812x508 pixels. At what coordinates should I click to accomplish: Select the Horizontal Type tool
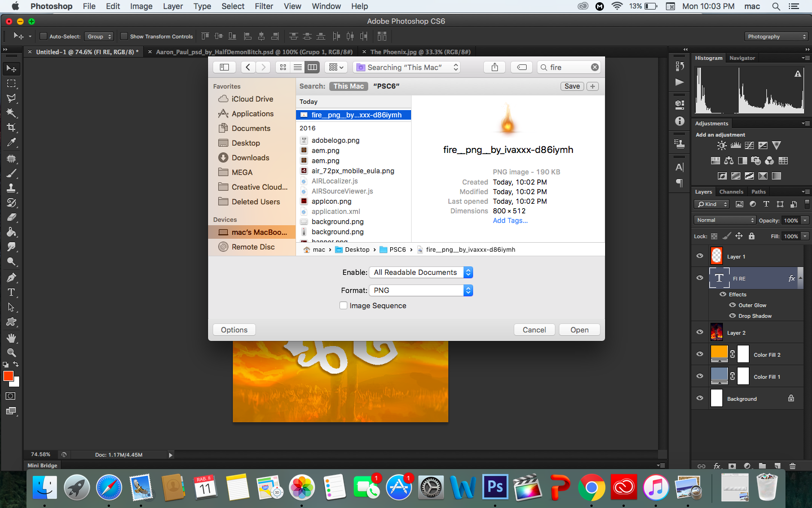(x=11, y=292)
